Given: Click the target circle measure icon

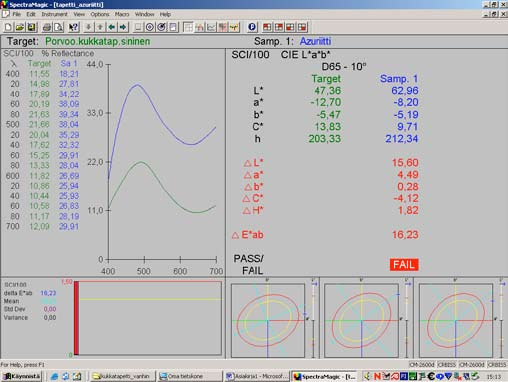Looking at the screenshot, I should click(150, 27).
